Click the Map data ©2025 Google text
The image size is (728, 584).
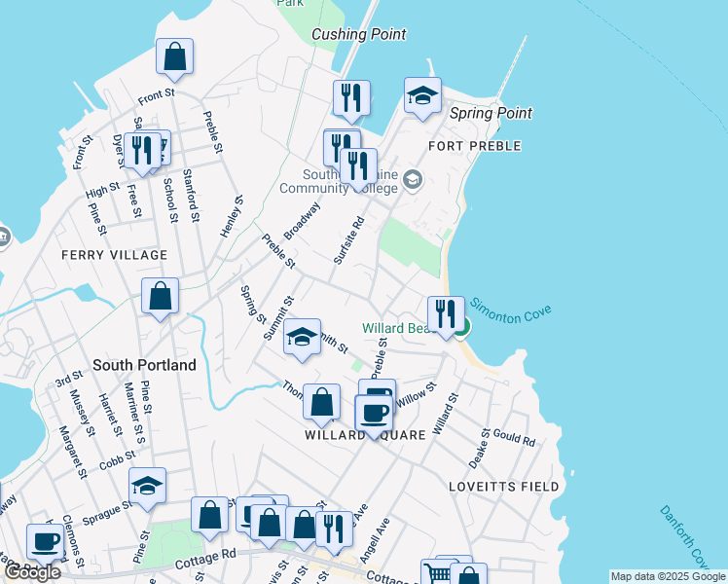668,576
